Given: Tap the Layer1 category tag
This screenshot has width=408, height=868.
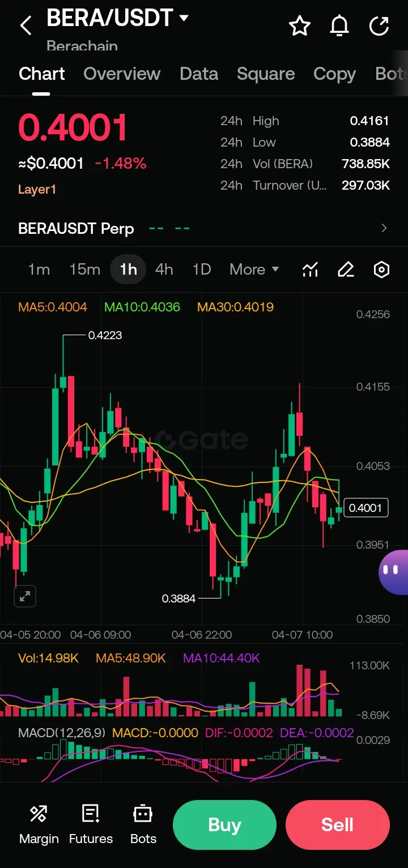Looking at the screenshot, I should coord(37,190).
